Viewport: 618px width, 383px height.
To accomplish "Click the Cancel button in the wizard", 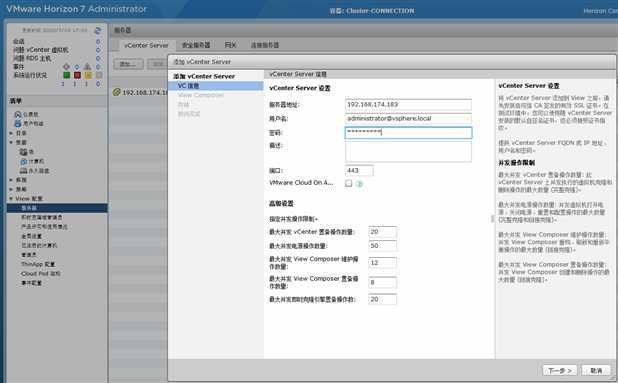I will pyautogui.click(x=596, y=370).
